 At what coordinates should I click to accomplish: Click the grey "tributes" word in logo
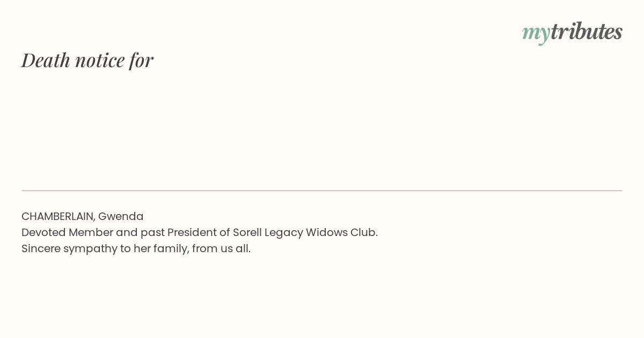tap(587, 31)
